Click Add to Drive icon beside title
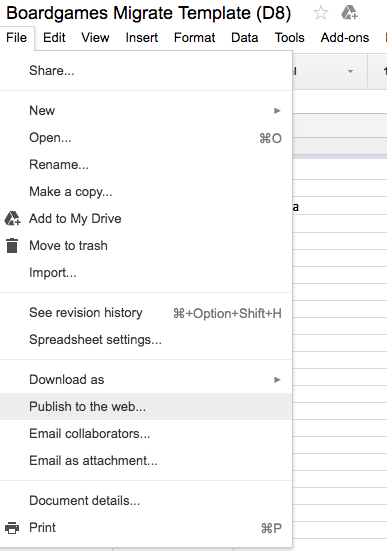Screen dimensions: 387x551 (349, 13)
